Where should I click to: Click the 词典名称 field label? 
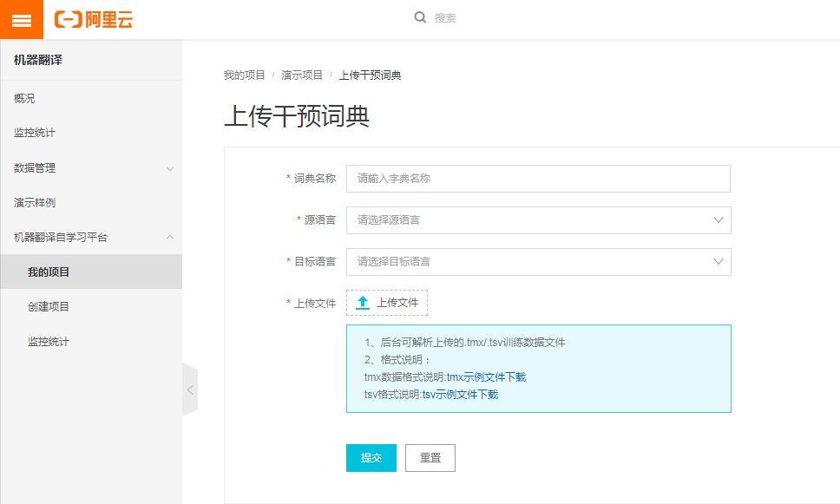(315, 179)
